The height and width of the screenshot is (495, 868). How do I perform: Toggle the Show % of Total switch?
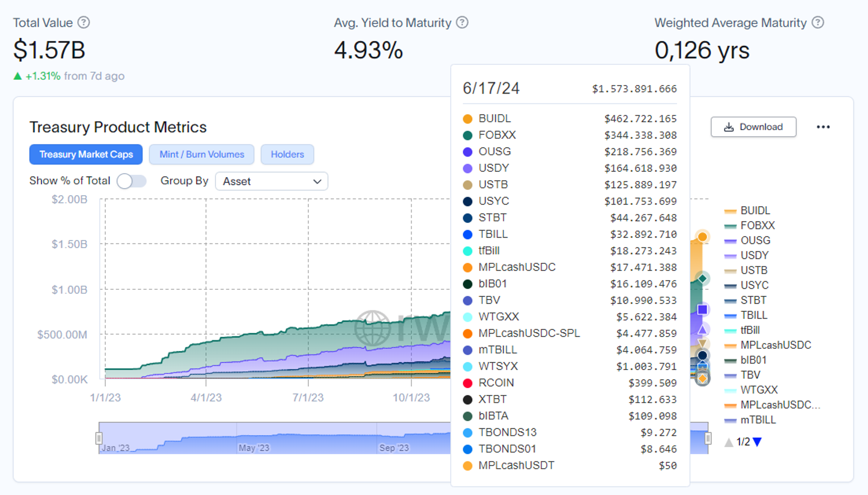[x=132, y=181]
